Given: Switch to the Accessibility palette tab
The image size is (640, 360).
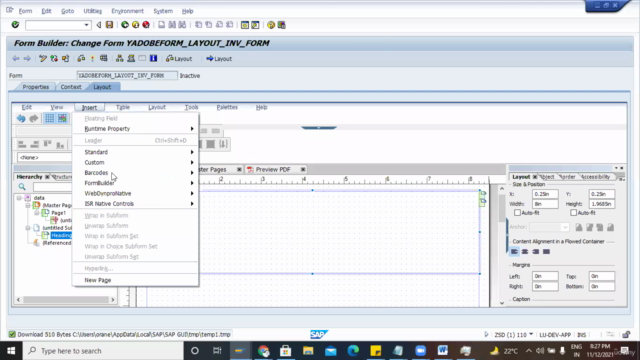Looking at the screenshot, I should [596, 177].
